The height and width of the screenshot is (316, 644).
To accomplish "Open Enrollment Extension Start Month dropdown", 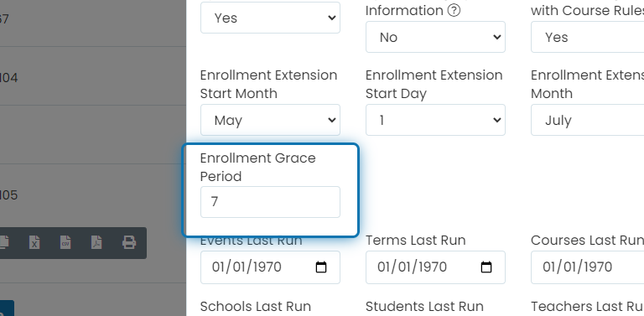I will (x=270, y=120).
